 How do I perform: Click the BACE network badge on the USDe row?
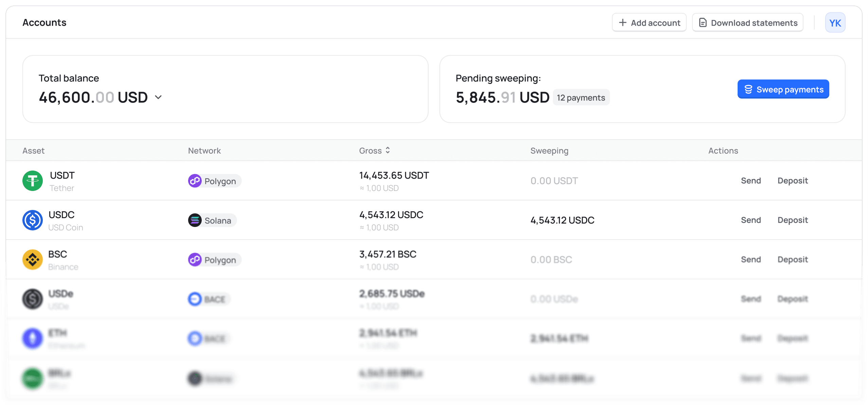[x=209, y=299]
